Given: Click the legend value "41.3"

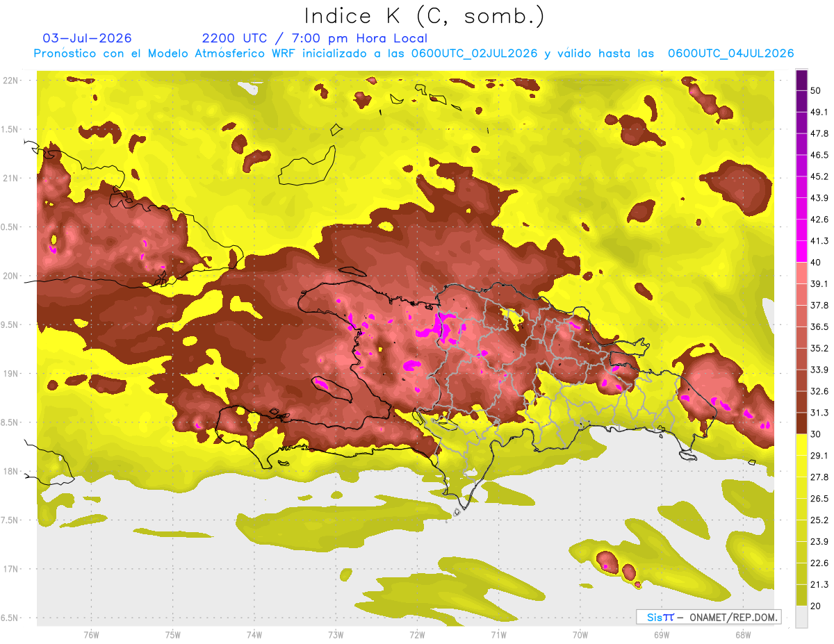Looking at the screenshot, I should [819, 241].
